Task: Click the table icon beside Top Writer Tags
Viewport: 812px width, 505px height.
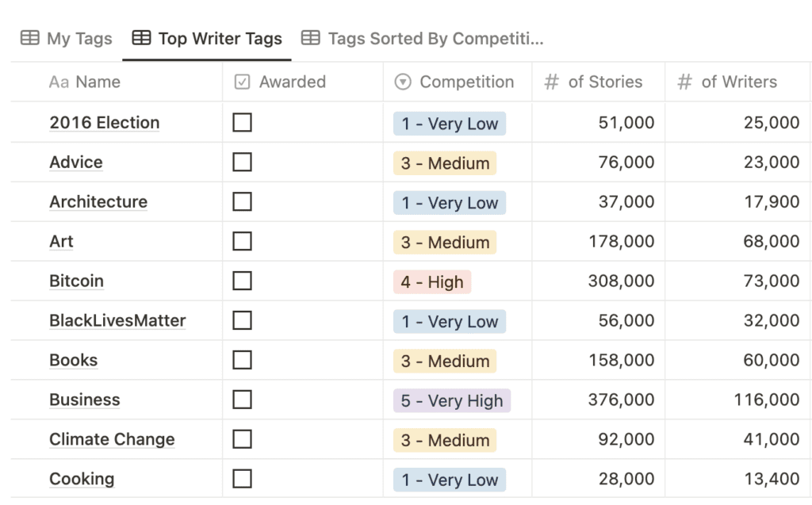Action: 141,38
